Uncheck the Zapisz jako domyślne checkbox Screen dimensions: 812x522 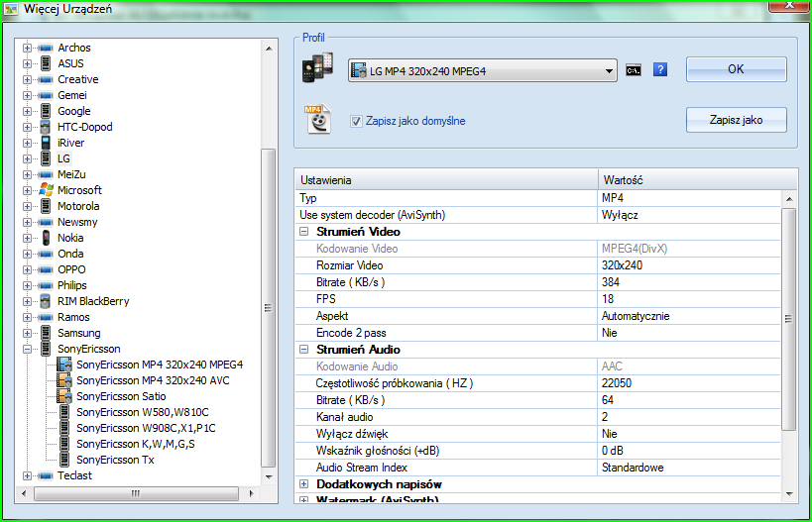click(x=356, y=121)
